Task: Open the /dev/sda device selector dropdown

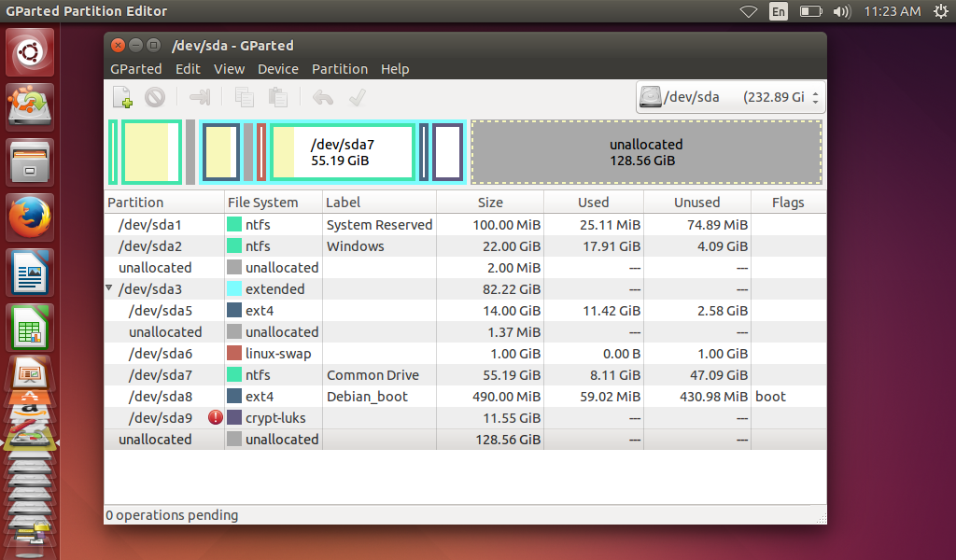Action: [730, 97]
